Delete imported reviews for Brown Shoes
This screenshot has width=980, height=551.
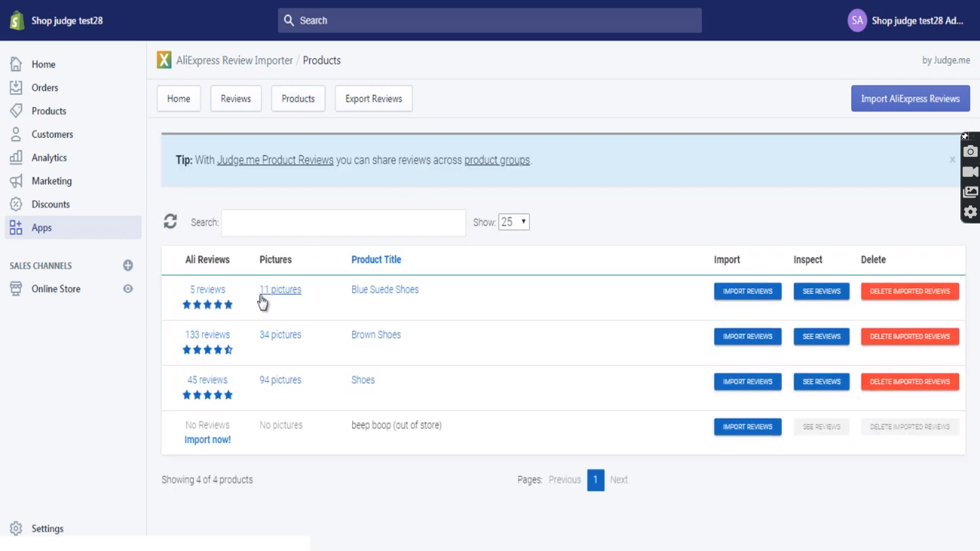[x=910, y=337]
